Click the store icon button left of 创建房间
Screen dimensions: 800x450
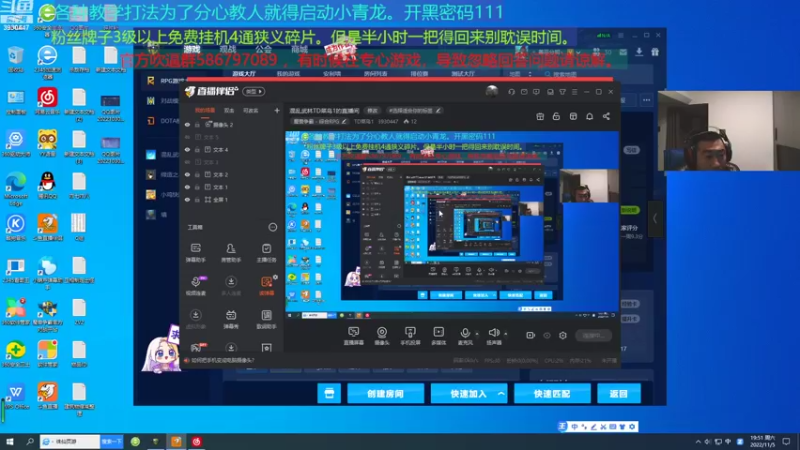pos(329,394)
